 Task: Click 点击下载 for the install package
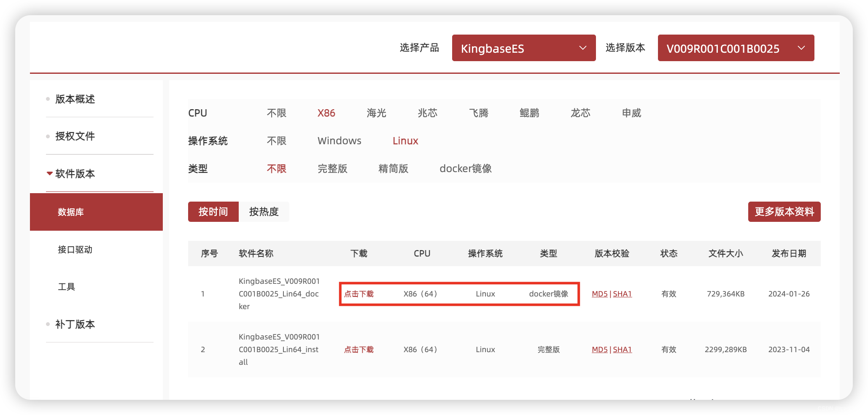(x=359, y=350)
